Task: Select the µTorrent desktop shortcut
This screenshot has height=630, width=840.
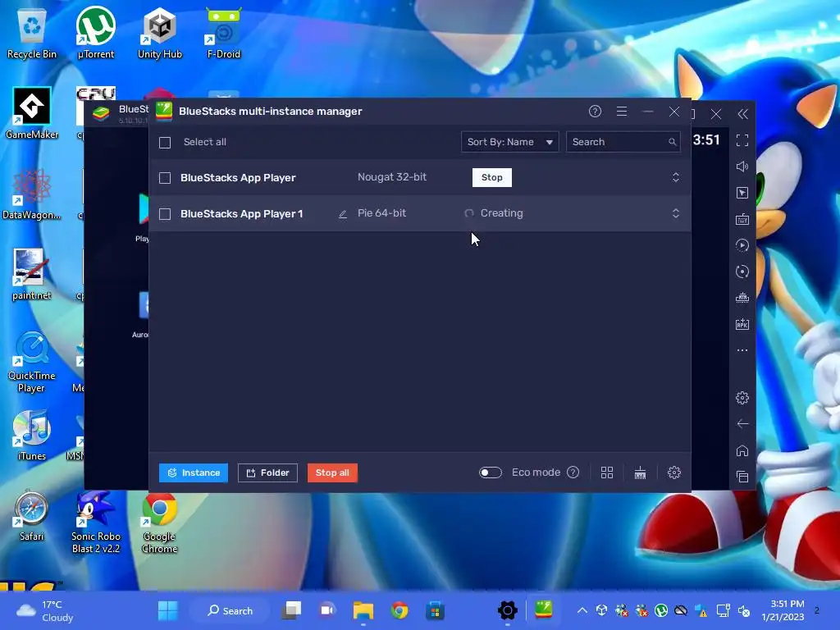Action: pyautogui.click(x=96, y=33)
